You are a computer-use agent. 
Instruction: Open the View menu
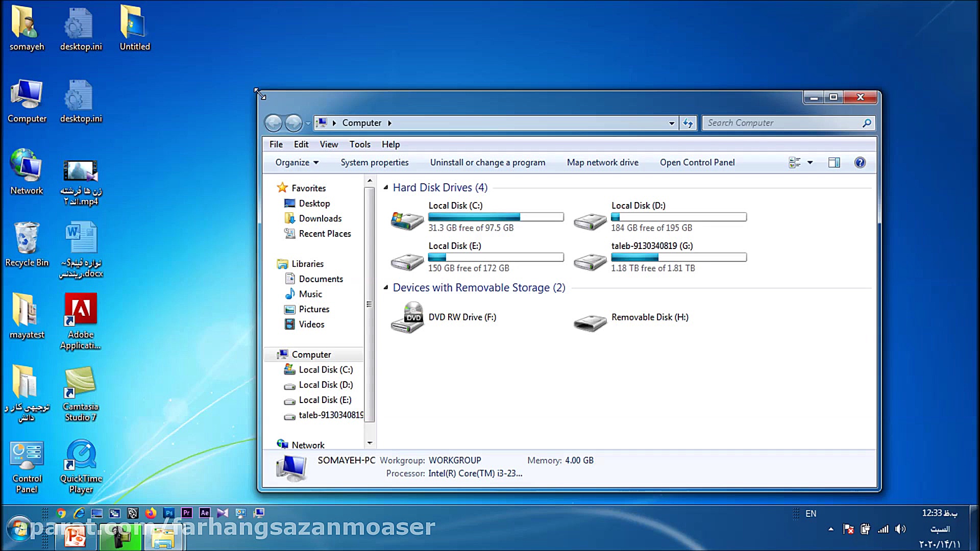328,144
